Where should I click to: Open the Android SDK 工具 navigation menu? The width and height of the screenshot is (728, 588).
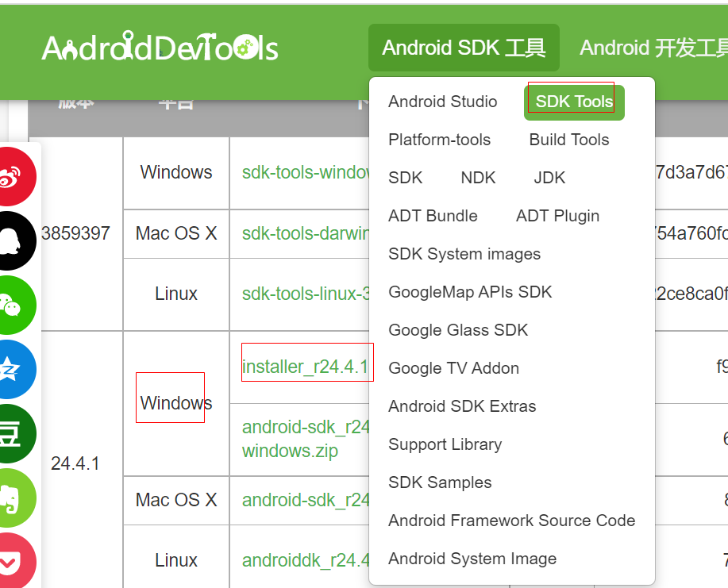464,48
